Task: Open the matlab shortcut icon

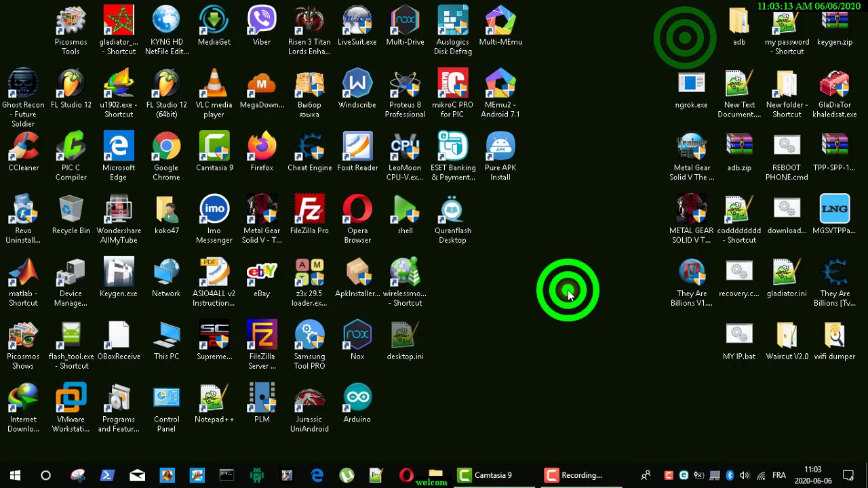Action: point(23,283)
